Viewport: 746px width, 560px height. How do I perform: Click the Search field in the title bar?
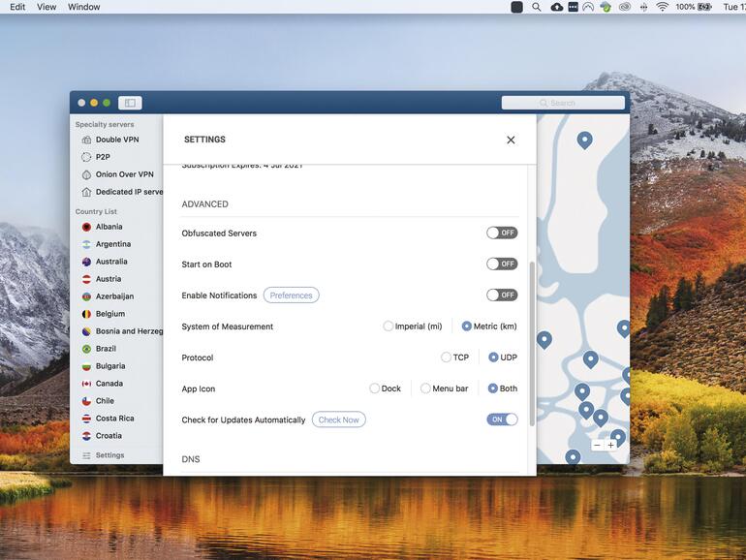pos(563,103)
